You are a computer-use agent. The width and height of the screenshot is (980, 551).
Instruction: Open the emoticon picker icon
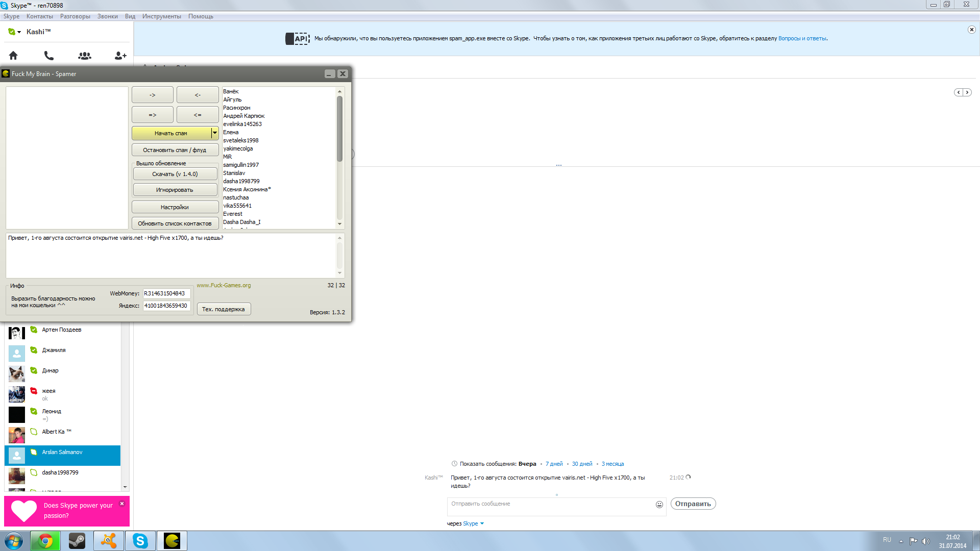(659, 505)
